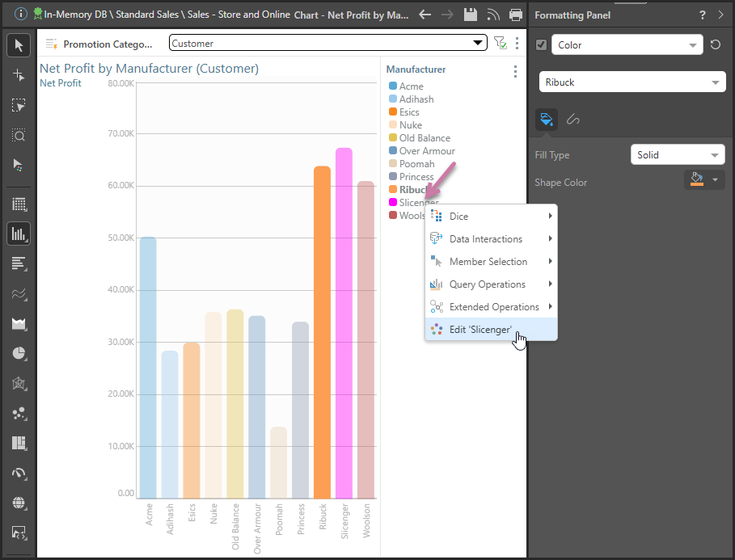The width and height of the screenshot is (735, 560).
Task: Click the print icon in header
Action: (x=515, y=15)
